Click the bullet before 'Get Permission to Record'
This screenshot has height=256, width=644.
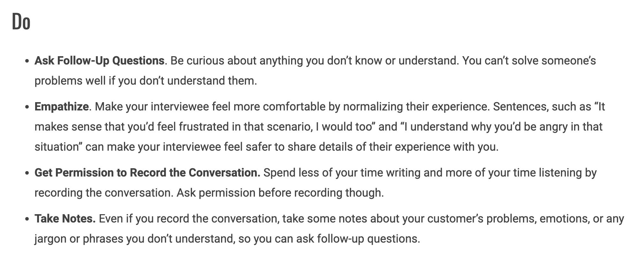pos(27,173)
